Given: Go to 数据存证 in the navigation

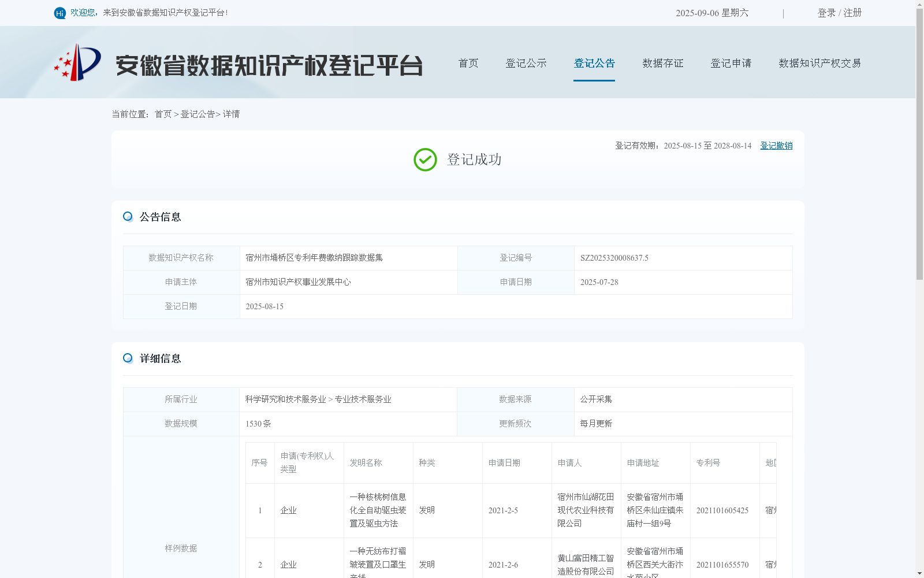Looking at the screenshot, I should tap(663, 63).
